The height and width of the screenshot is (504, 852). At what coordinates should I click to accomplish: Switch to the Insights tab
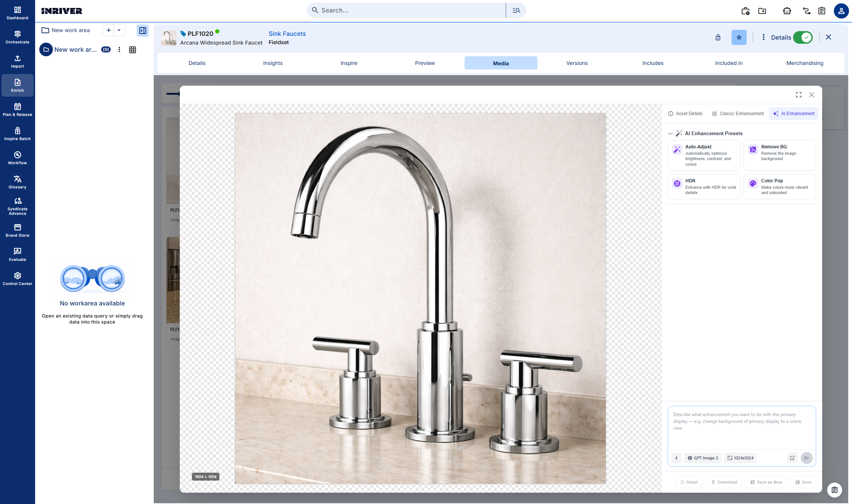[x=273, y=63]
